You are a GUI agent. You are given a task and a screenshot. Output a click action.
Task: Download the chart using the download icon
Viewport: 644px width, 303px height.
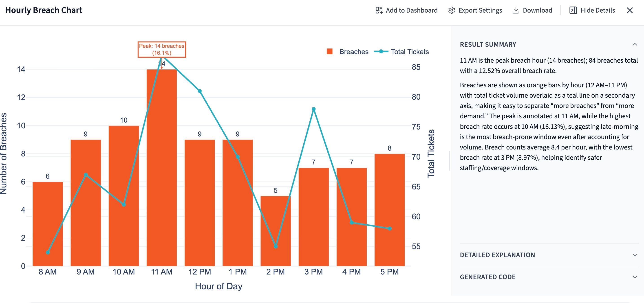pos(516,10)
